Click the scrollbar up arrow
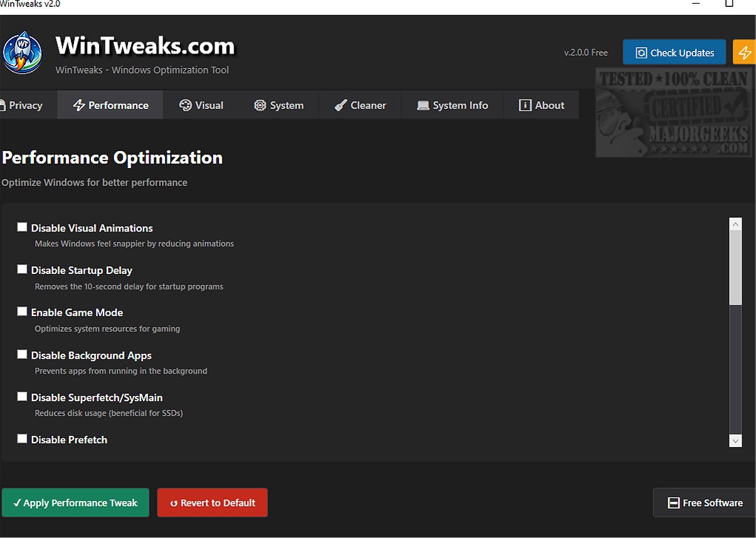Screen dimensions: 756x538 tap(735, 224)
